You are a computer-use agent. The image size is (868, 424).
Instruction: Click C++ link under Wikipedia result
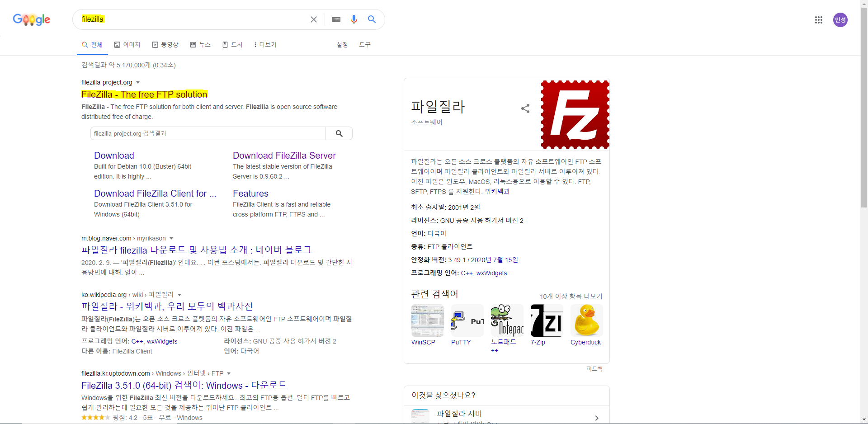137,341
